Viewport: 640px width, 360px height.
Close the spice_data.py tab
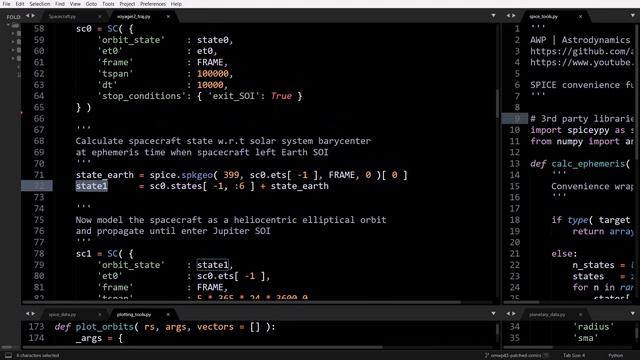click(100, 315)
